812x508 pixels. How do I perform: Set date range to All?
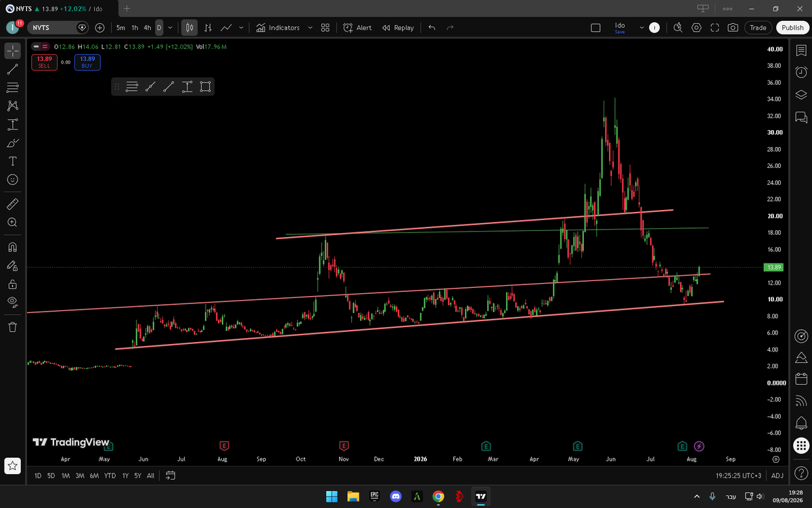pos(150,475)
